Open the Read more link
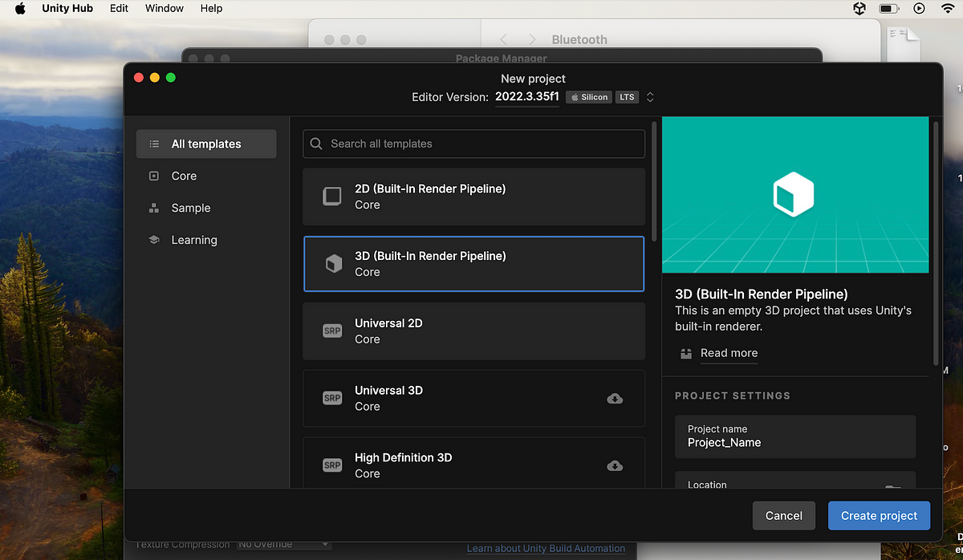 729,353
